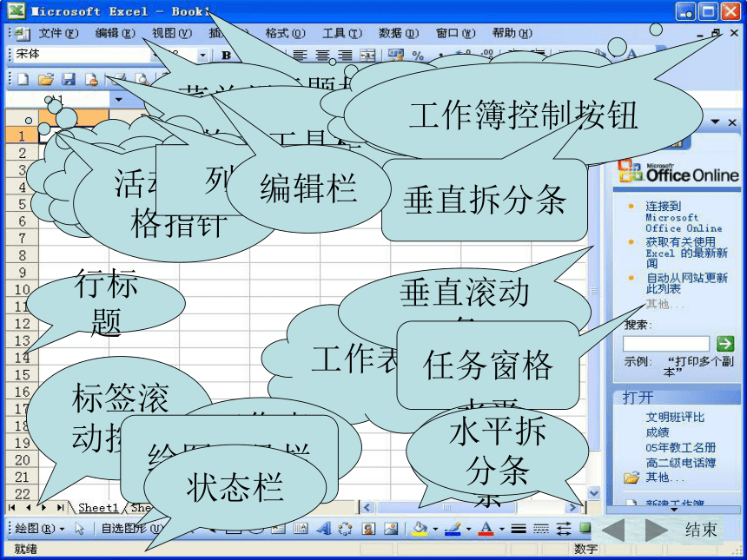Viewport: 747px width, 560px height.
Task: Click folder icon beside 其他 in Open list
Action: coord(631,478)
